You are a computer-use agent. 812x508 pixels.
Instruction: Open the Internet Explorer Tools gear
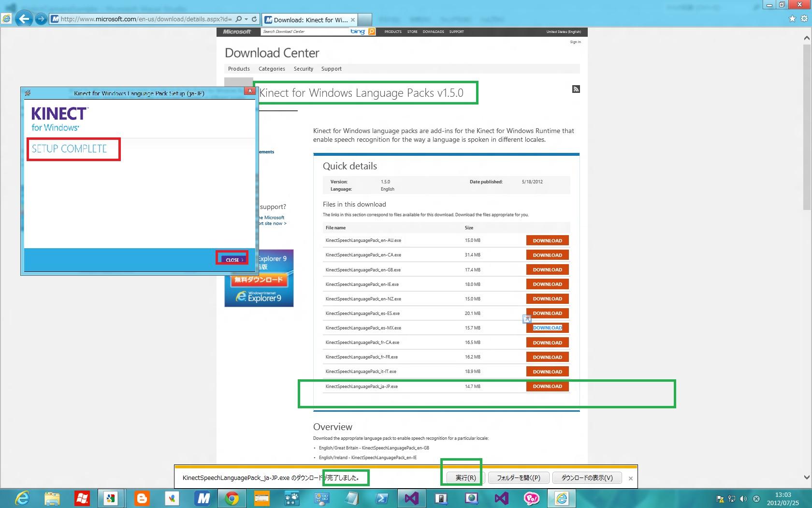(804, 19)
